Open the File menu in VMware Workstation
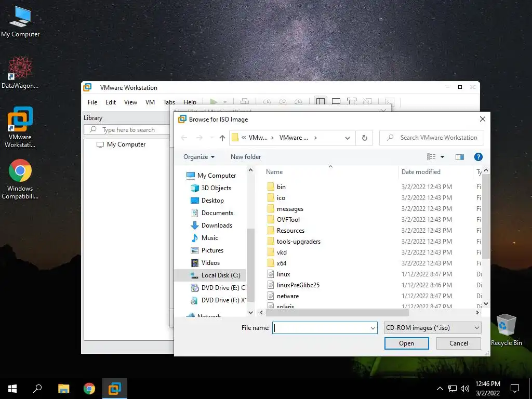 tap(92, 102)
